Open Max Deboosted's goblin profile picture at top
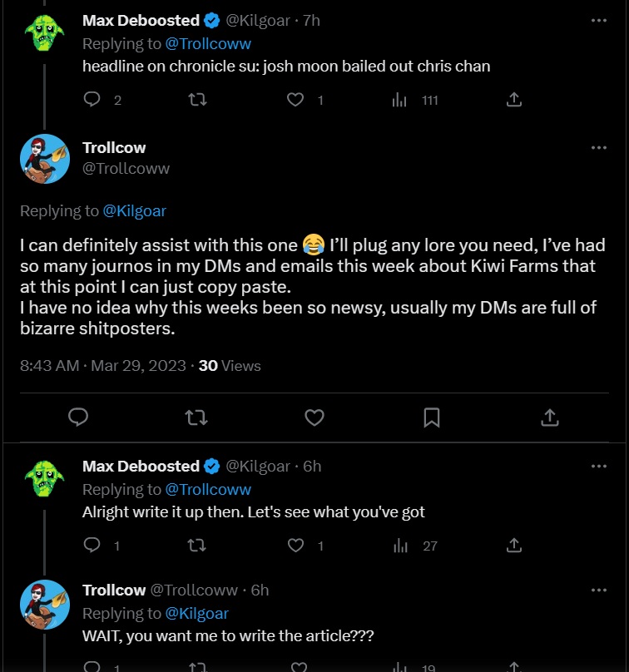The image size is (629, 672). click(x=45, y=32)
